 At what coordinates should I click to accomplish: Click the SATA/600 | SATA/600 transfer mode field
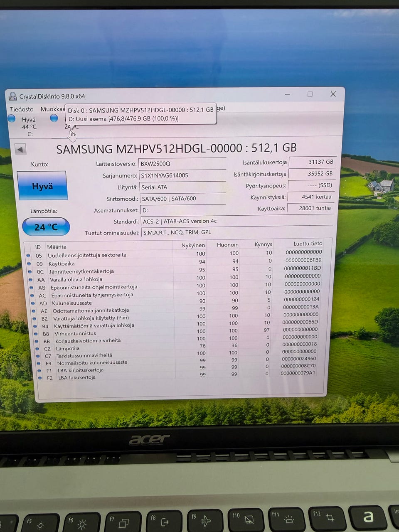tap(183, 198)
